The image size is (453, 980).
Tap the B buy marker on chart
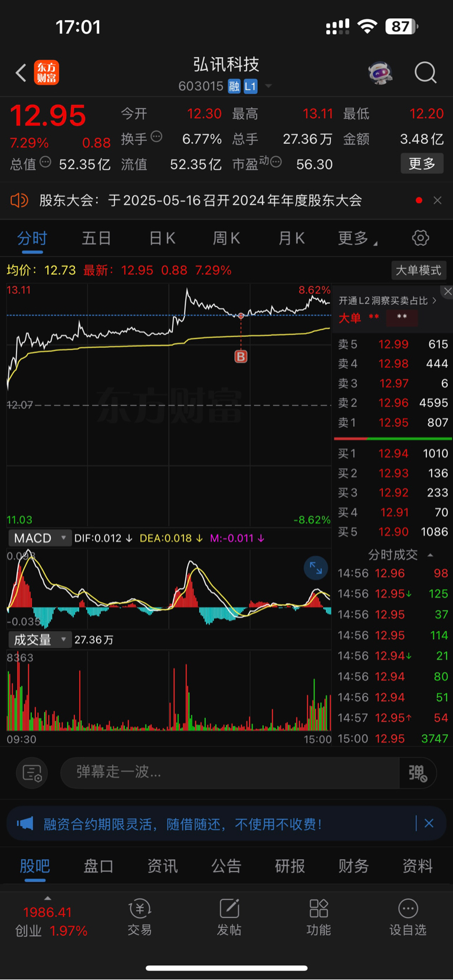click(241, 356)
